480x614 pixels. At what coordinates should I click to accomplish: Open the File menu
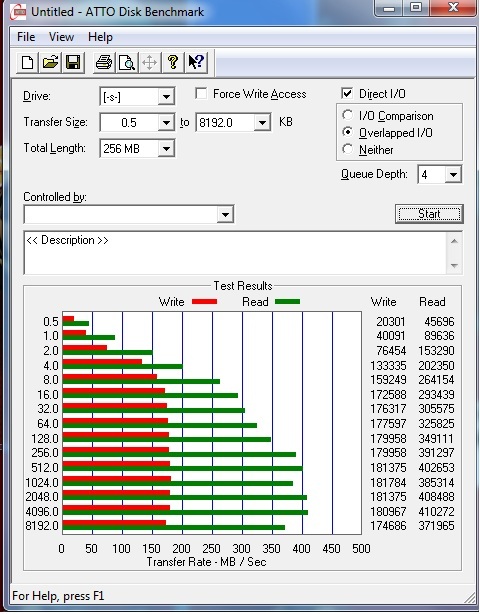coord(26,37)
